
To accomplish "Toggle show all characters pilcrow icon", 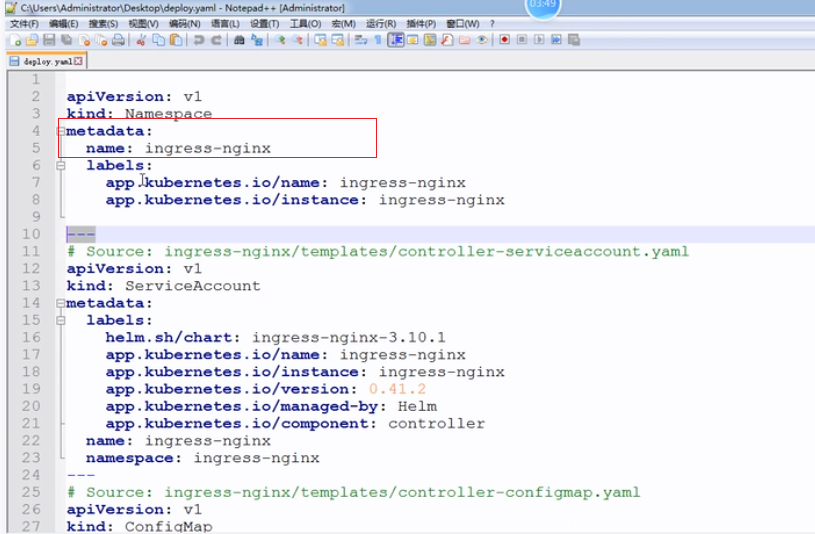I will (378, 40).
